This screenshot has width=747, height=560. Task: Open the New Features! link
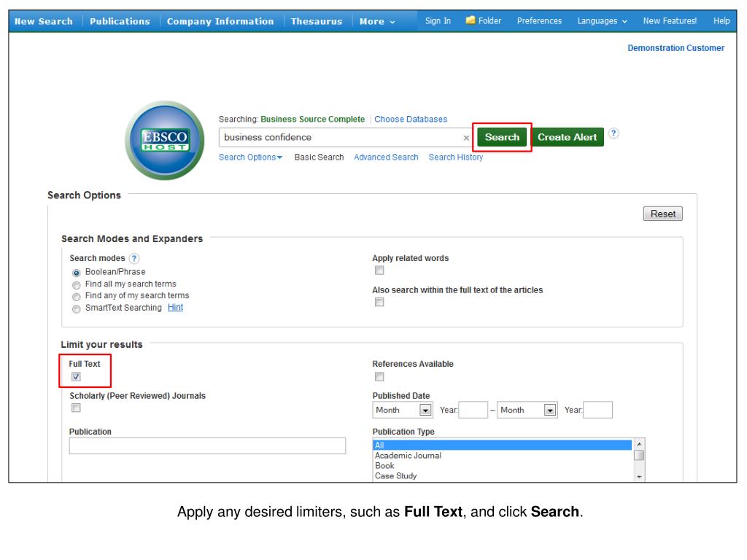pyautogui.click(x=670, y=21)
